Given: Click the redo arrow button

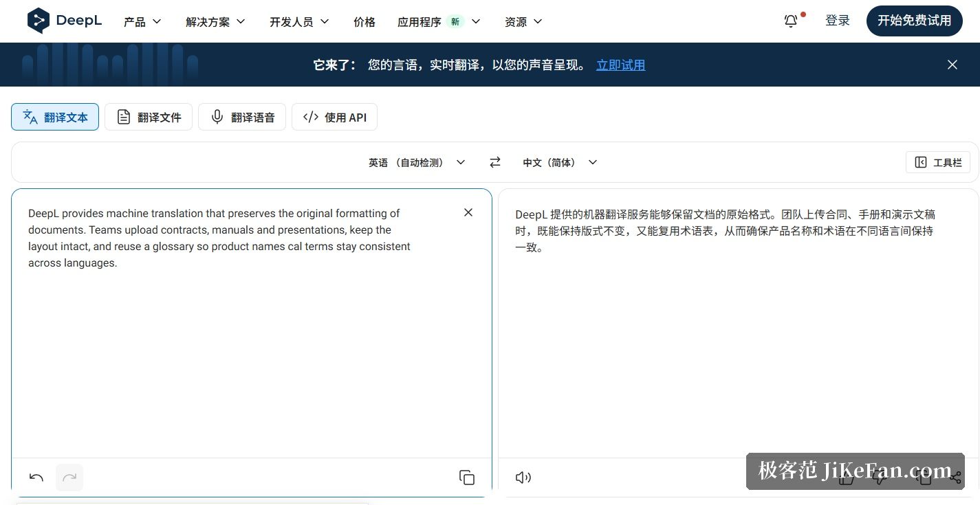Looking at the screenshot, I should [69, 478].
